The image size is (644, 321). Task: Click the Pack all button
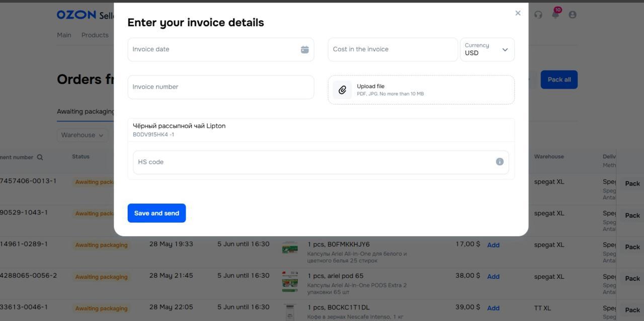pos(559,79)
